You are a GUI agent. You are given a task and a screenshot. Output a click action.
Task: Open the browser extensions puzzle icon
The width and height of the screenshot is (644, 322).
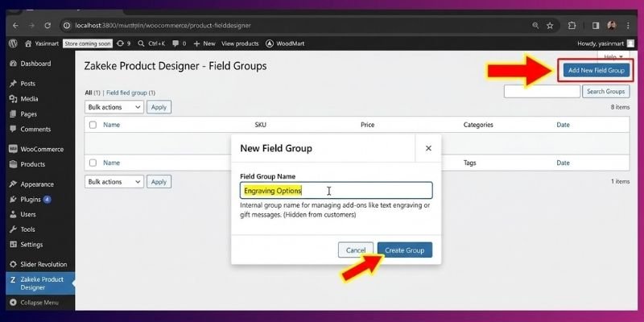coord(572,26)
